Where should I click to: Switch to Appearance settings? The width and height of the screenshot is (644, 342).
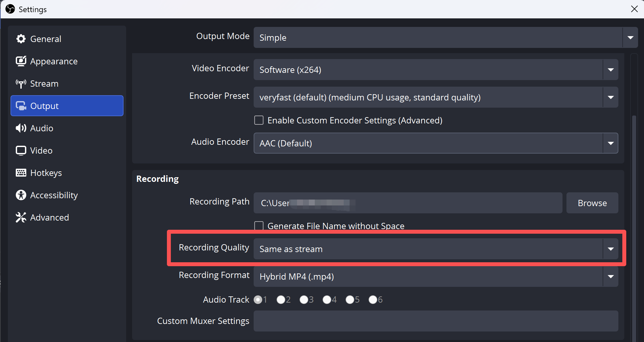[x=67, y=61]
